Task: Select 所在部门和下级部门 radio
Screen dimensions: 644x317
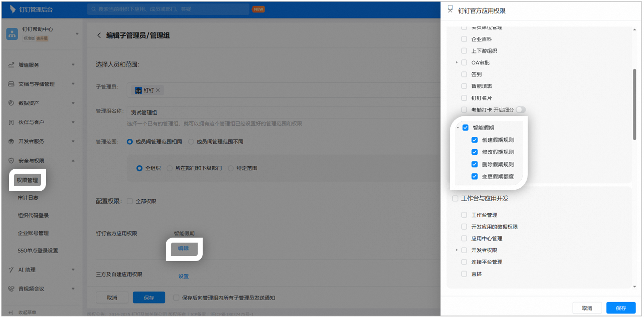Action: [170, 168]
